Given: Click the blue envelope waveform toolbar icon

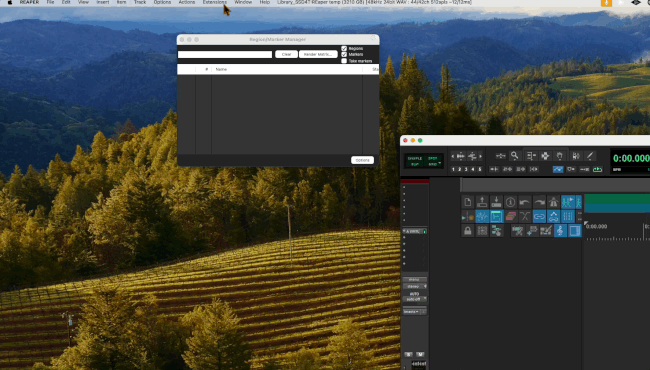Looking at the screenshot, I should (482, 216).
